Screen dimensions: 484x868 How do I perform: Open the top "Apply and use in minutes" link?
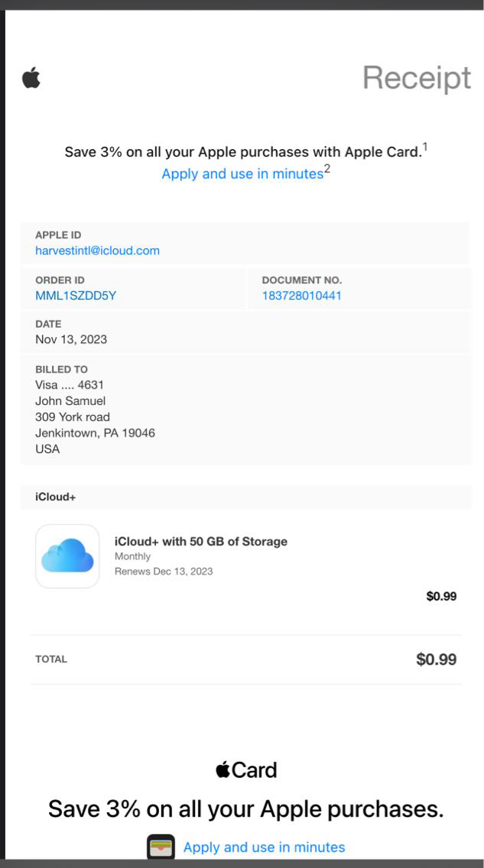pyautogui.click(x=242, y=174)
